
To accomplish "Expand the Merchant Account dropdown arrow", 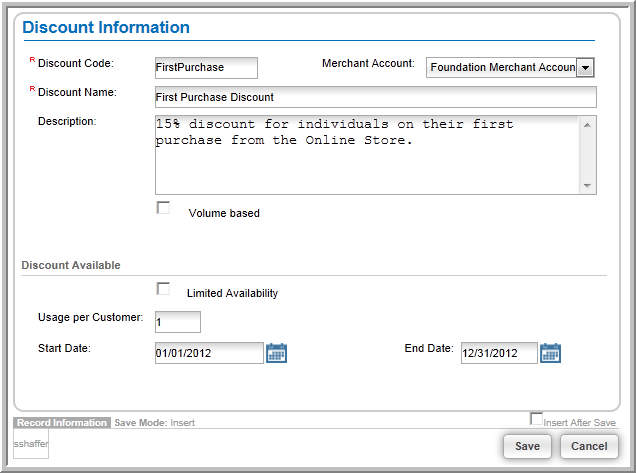I will [x=585, y=67].
